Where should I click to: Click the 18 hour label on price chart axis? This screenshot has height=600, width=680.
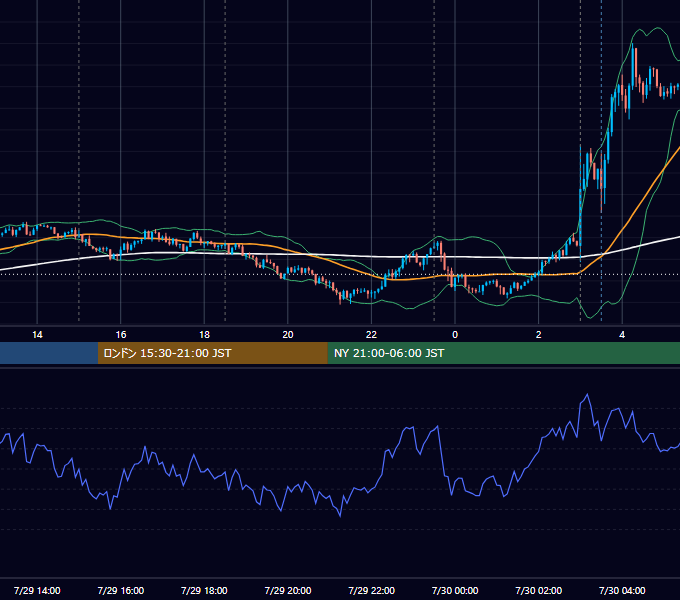[204, 335]
